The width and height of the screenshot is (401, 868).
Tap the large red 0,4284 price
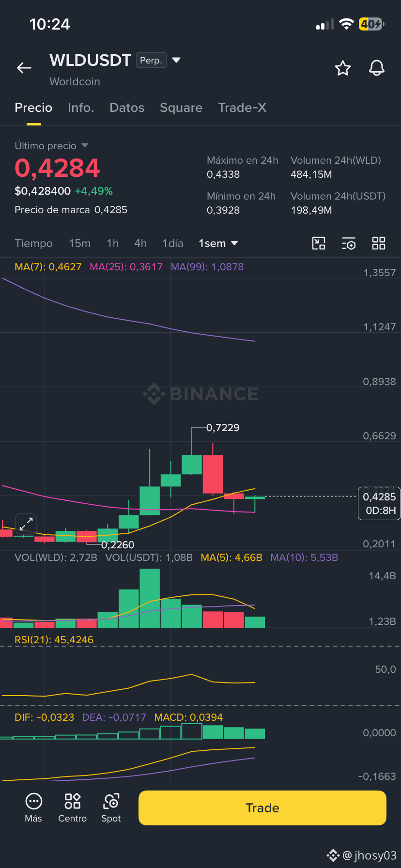click(57, 168)
